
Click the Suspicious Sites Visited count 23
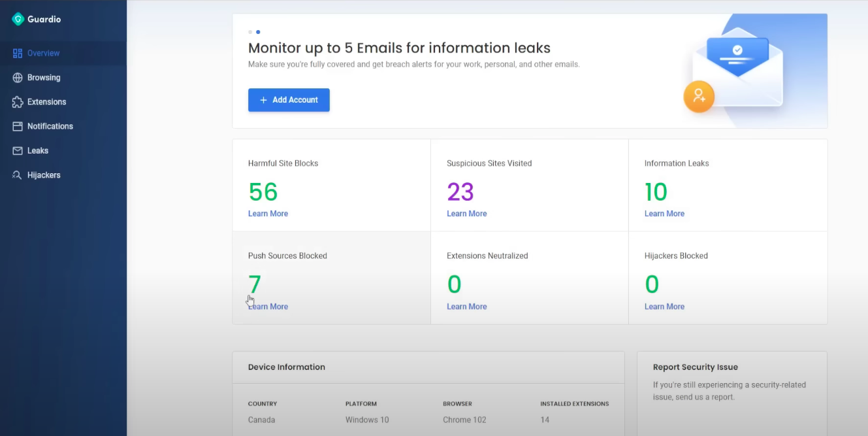(x=460, y=192)
